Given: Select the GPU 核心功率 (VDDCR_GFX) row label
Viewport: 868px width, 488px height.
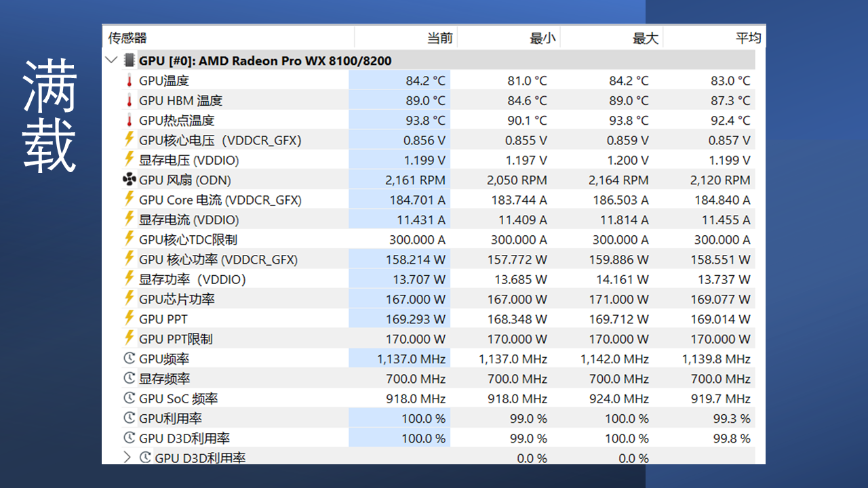Looking at the screenshot, I should [218, 260].
